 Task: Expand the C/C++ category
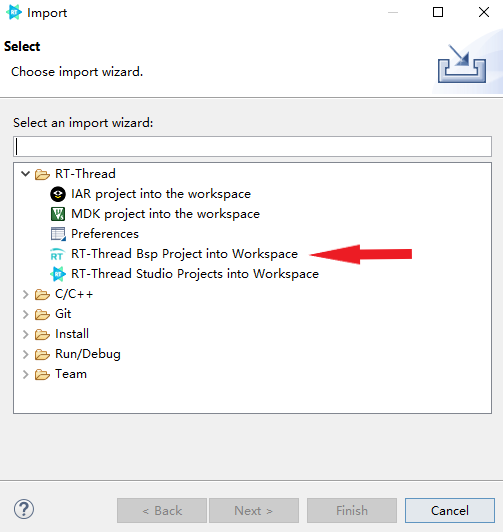[25, 294]
